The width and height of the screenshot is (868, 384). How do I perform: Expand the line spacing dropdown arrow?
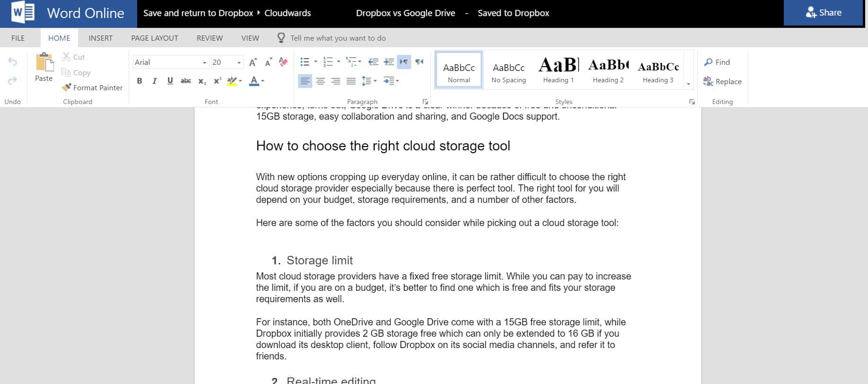point(375,81)
